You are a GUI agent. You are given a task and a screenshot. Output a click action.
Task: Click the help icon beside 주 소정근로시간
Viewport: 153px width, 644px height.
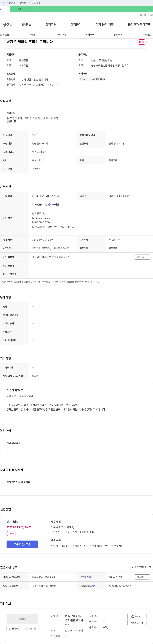click(49, 205)
